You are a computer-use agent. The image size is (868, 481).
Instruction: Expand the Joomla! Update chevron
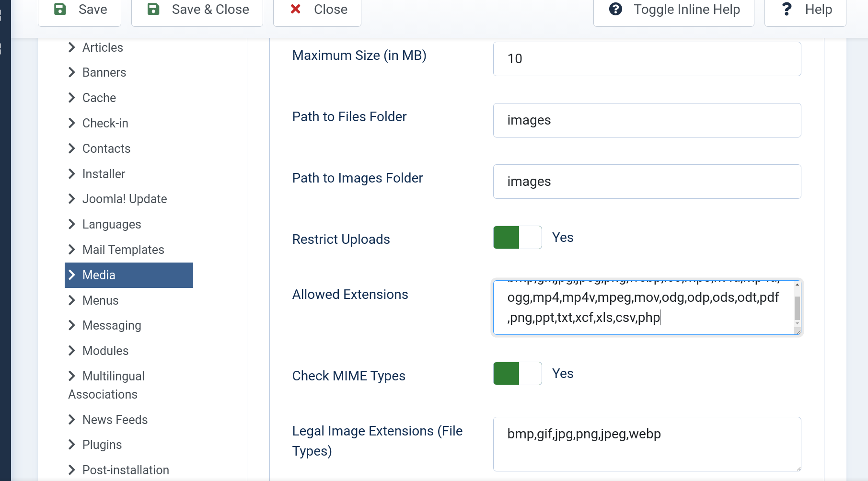[x=72, y=199]
